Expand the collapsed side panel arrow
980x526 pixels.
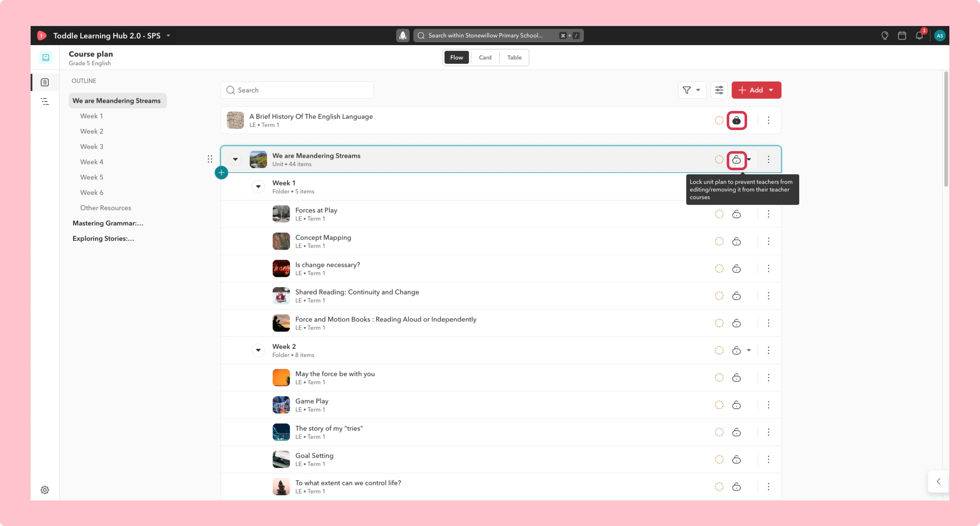click(939, 481)
